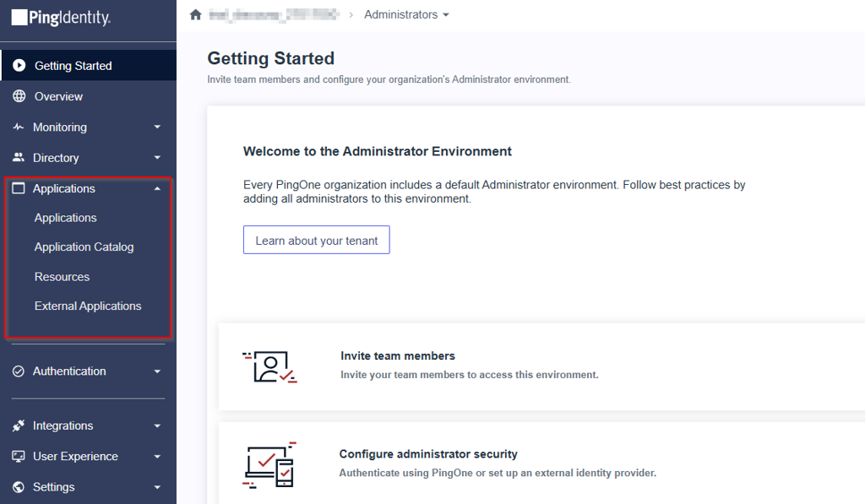Open External Applications submenu item
The image size is (865, 504).
coord(88,306)
